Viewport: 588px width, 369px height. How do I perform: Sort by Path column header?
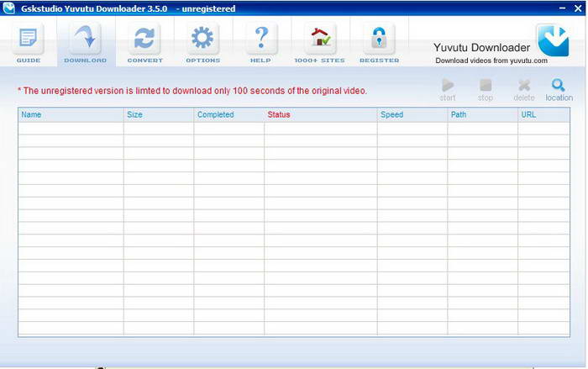point(482,115)
